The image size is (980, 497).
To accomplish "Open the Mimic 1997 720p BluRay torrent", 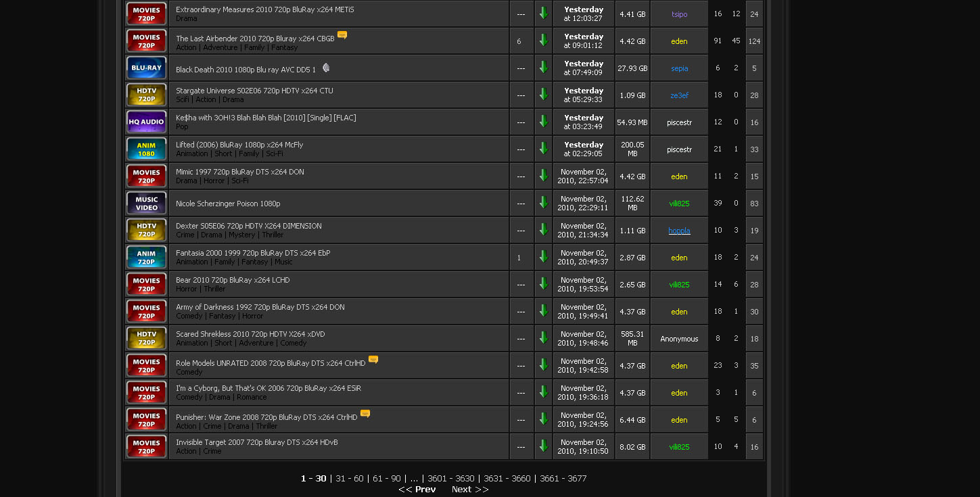I will [240, 172].
